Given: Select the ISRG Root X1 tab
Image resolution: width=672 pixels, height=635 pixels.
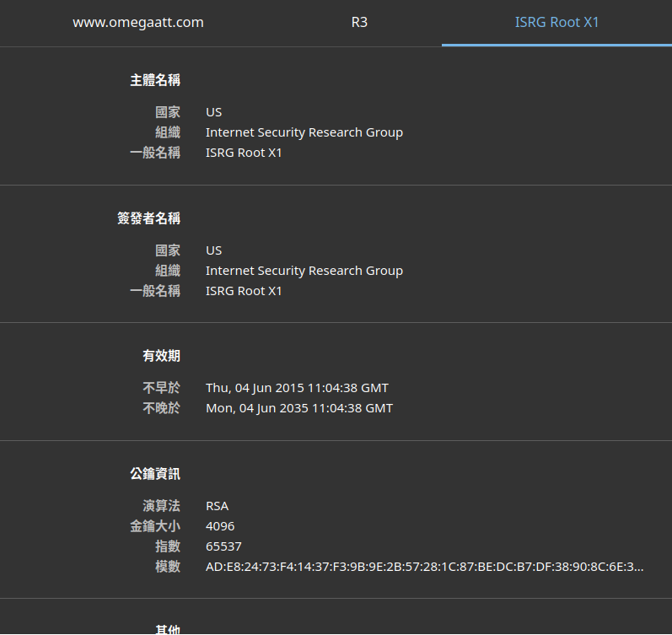Looking at the screenshot, I should click(556, 22).
